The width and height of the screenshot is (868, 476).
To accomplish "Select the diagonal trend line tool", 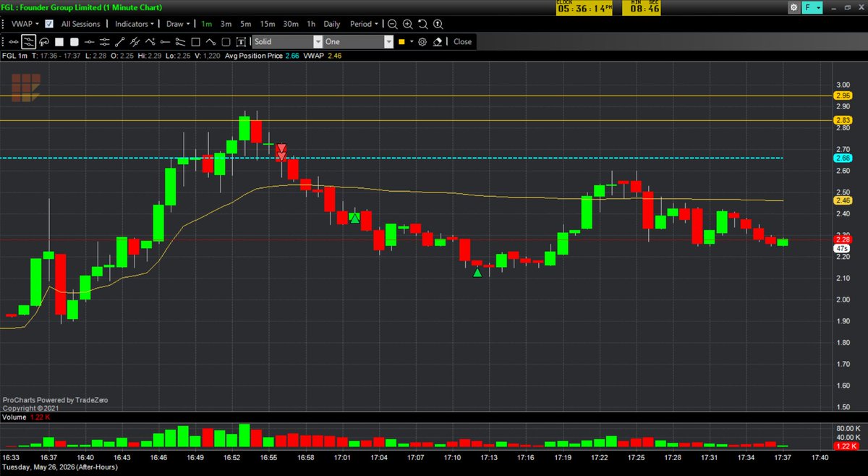I will tap(120, 42).
